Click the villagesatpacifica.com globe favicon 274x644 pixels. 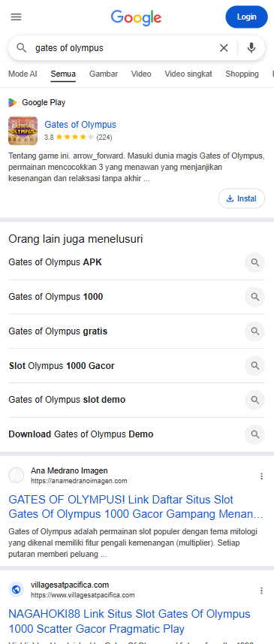tap(17, 590)
